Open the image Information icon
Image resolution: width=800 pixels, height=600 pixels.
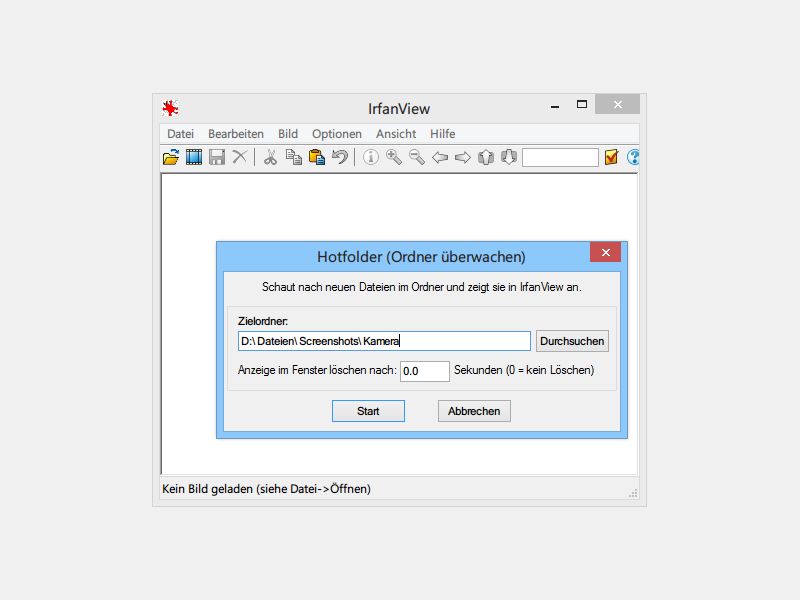pos(371,157)
